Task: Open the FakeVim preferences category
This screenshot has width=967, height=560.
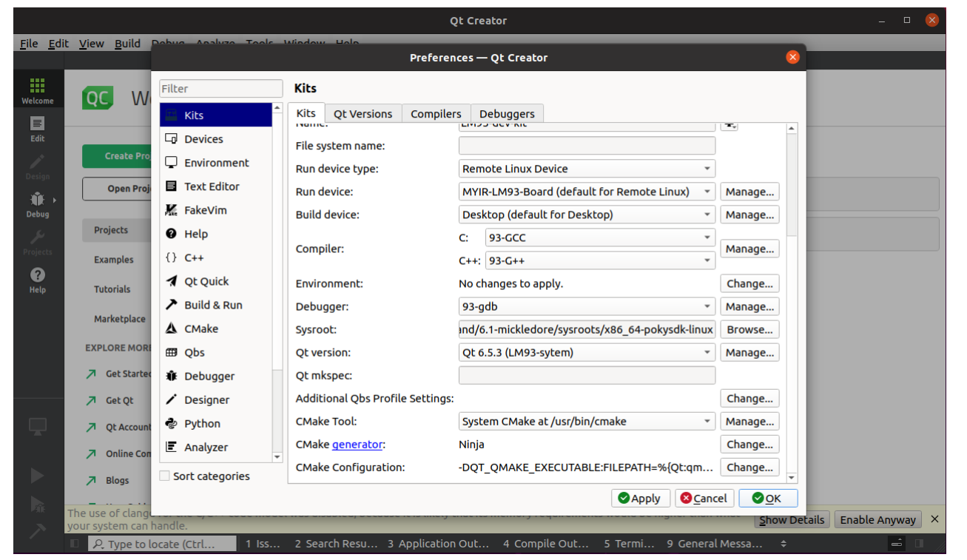Action: [216, 210]
